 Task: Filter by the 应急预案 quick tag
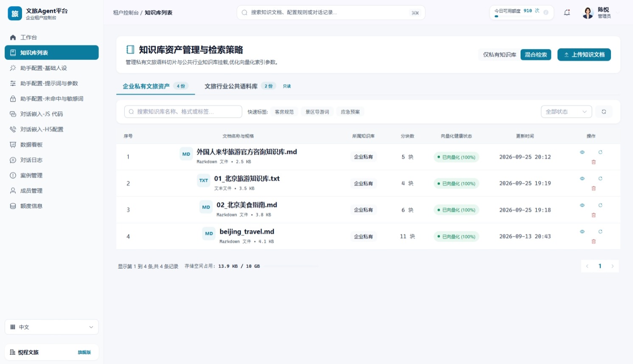(x=350, y=112)
